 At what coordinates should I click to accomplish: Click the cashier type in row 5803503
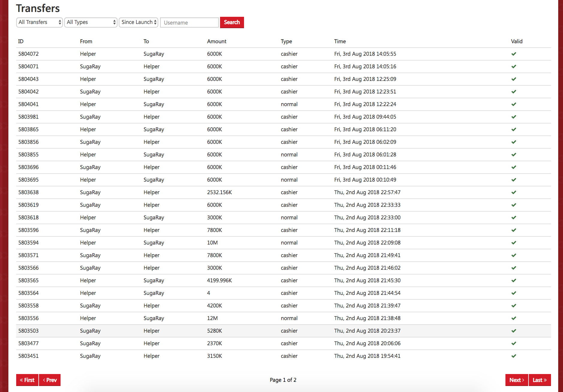289,331
